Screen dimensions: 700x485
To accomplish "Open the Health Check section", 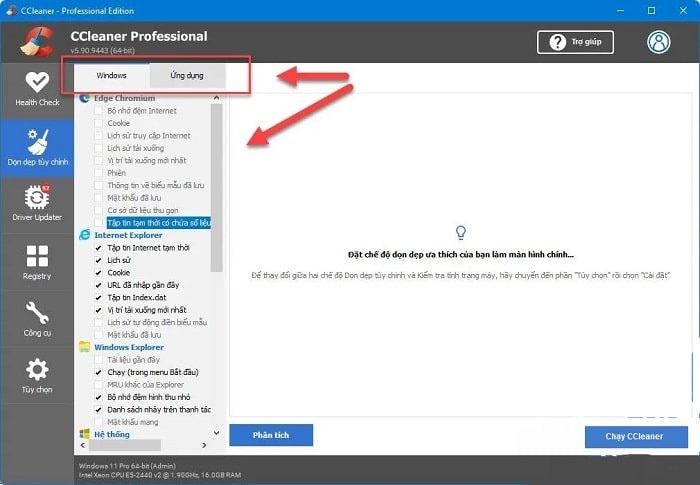I will click(x=37, y=89).
